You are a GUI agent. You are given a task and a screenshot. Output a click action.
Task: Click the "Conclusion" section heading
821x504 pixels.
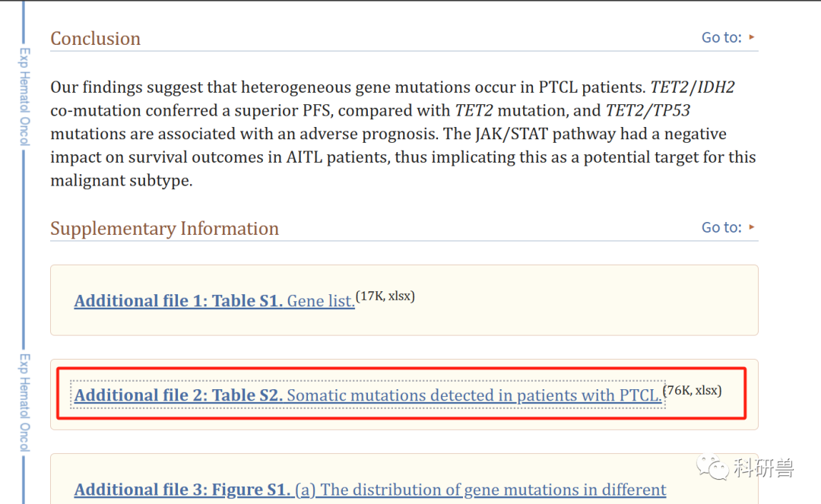pos(96,39)
